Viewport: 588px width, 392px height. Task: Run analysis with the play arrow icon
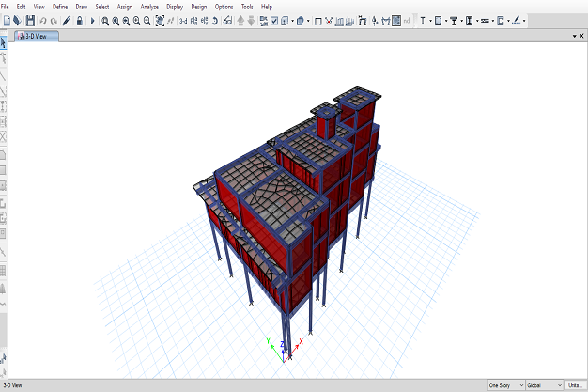click(92, 21)
